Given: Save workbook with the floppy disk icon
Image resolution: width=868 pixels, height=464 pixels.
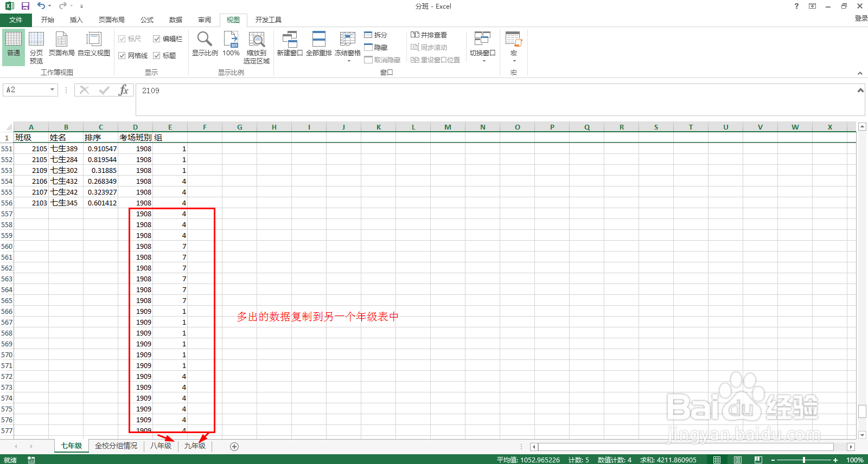Looking at the screenshot, I should pyautogui.click(x=25, y=6).
